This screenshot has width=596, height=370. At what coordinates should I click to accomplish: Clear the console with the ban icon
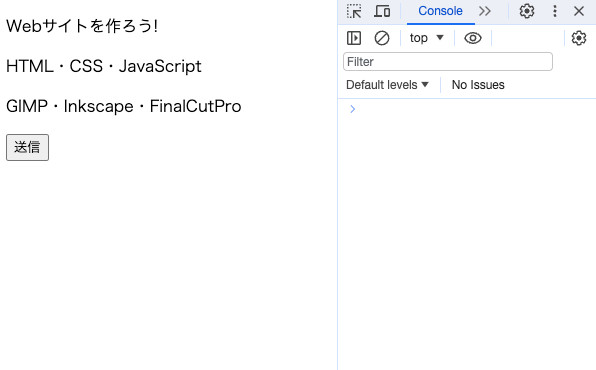click(x=382, y=38)
